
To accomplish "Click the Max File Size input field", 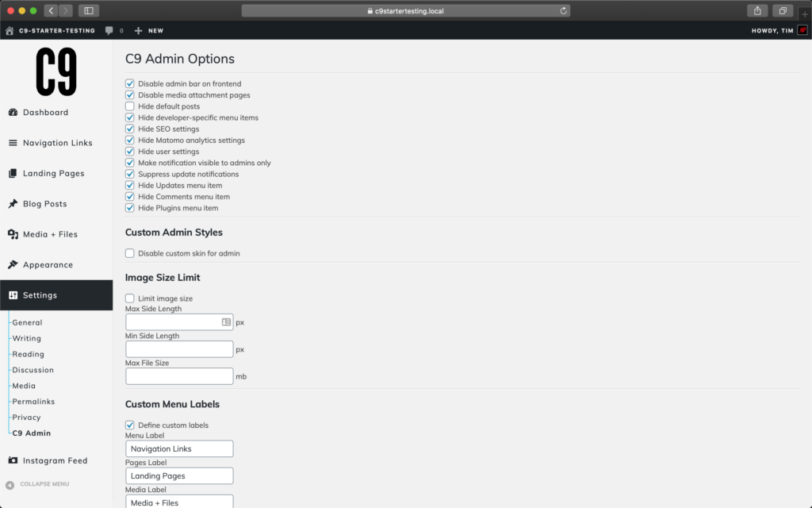I will click(179, 375).
